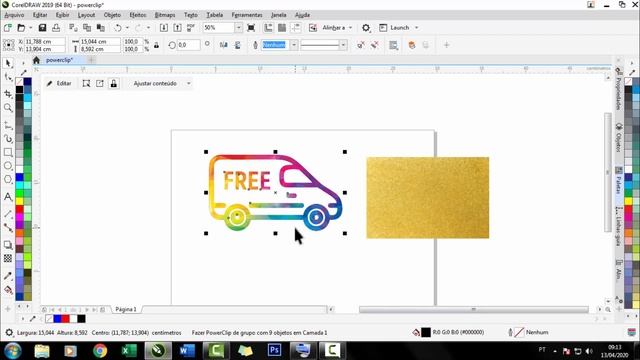Select the Parallel Dimension tool
Viewport: 640px width, 360px height.
[8, 214]
